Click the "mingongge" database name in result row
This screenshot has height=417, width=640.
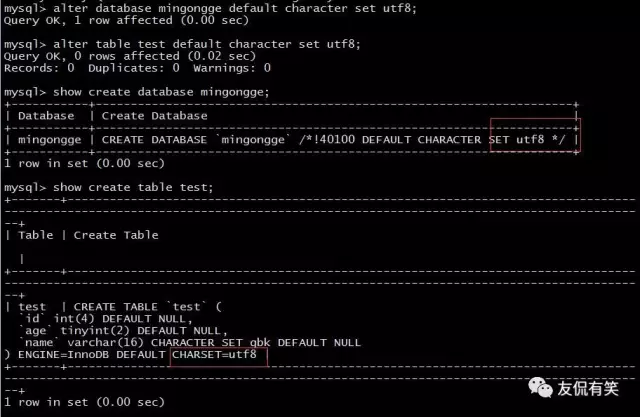[x=50, y=140]
